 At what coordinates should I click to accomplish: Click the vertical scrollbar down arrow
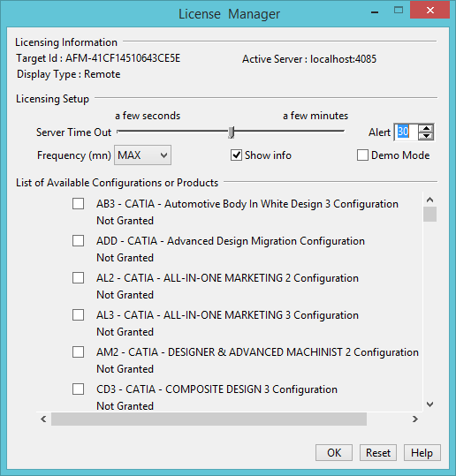[429, 404]
